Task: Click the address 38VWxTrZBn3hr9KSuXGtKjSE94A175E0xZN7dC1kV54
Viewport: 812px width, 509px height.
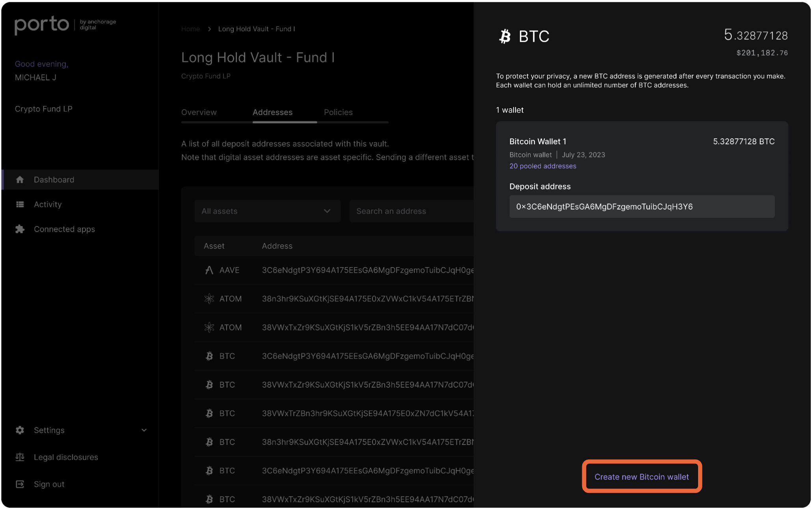Action: pos(368,413)
